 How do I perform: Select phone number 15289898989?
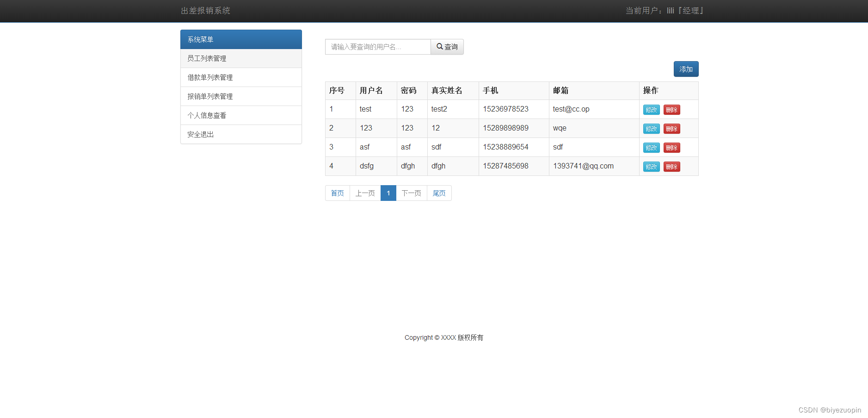[506, 128]
